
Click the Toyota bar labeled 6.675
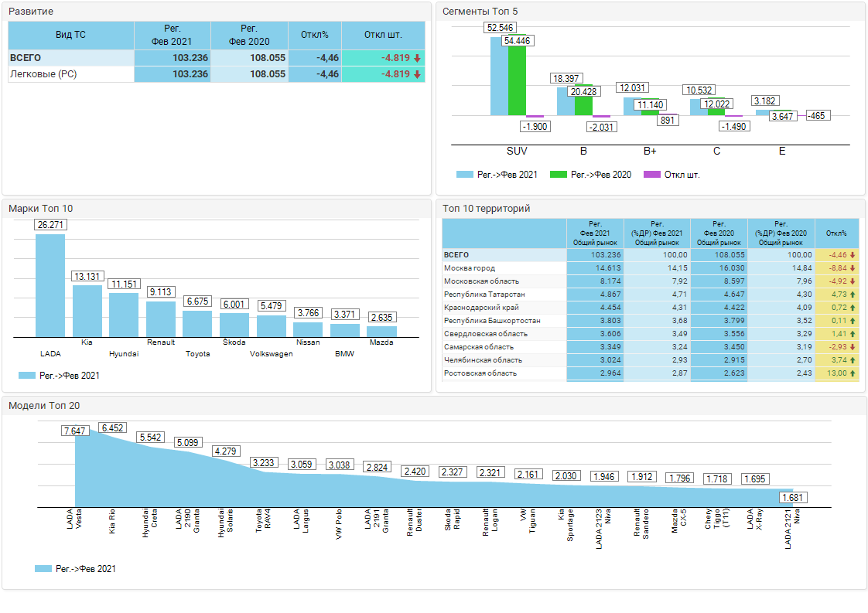197,323
